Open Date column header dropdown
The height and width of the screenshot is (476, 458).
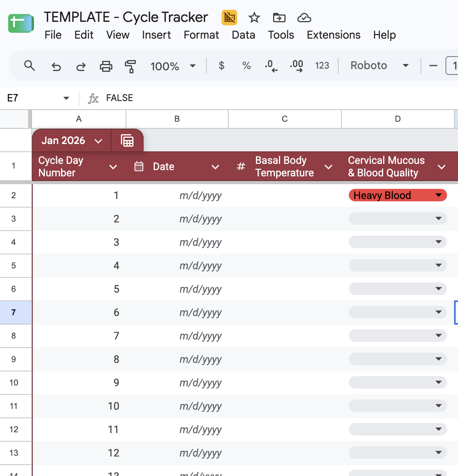pyautogui.click(x=215, y=167)
